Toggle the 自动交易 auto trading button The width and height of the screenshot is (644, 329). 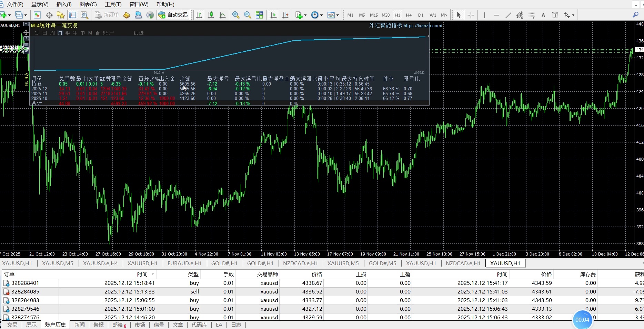[173, 15]
